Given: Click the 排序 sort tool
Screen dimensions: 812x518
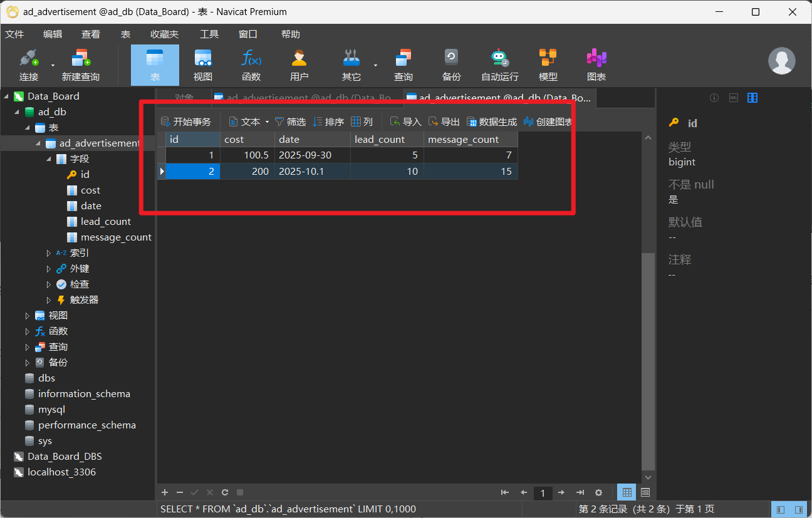Looking at the screenshot, I should tap(328, 122).
